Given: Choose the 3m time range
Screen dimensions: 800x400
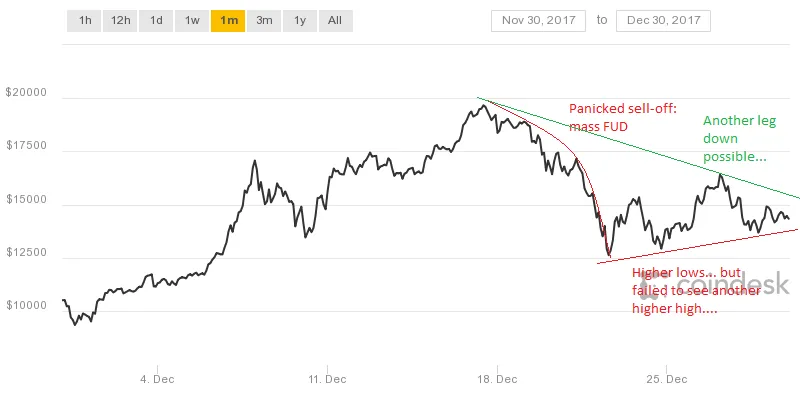Looking at the screenshot, I should [264, 21].
